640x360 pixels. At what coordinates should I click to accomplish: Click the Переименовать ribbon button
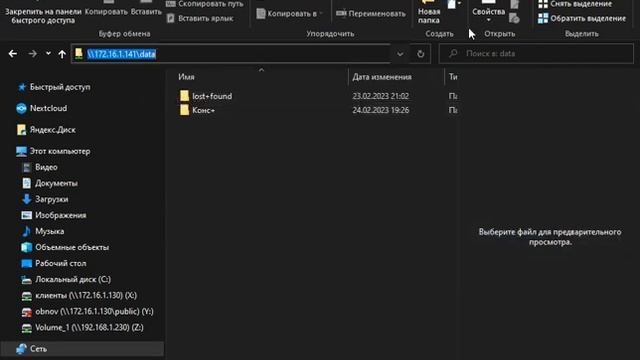[x=371, y=13]
